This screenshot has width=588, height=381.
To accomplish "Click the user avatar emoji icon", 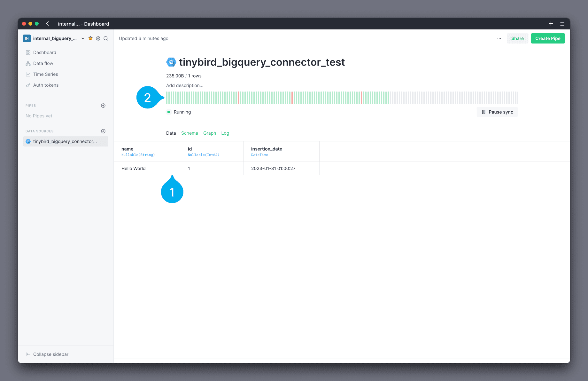I will (x=90, y=38).
